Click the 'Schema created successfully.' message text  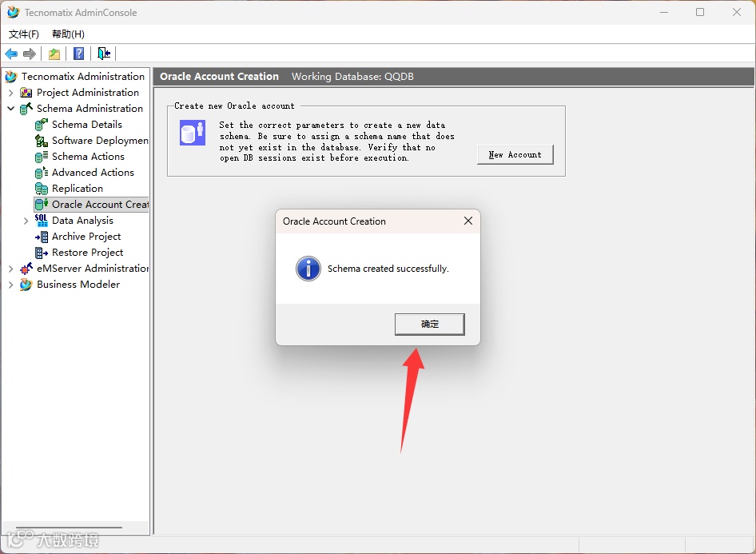[x=388, y=269]
